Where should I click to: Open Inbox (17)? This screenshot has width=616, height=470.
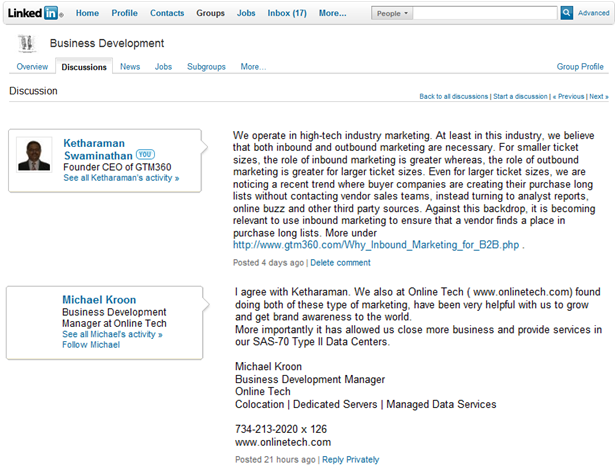coord(287,13)
